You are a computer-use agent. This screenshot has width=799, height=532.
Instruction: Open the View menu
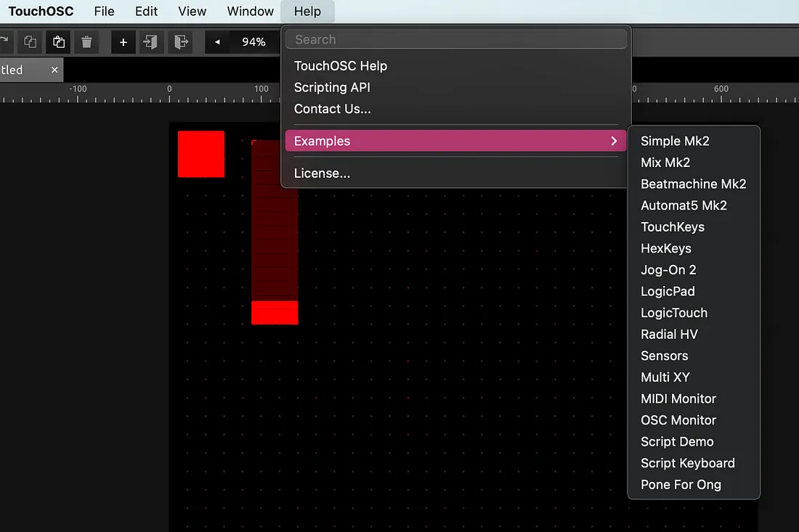192,11
